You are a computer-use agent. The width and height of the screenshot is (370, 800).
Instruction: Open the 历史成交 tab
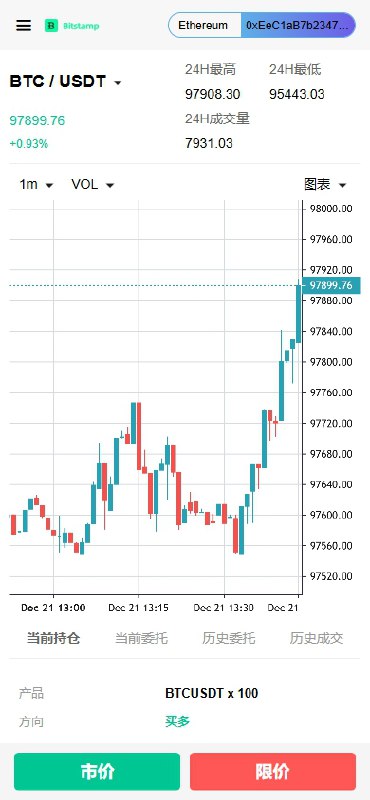(x=316, y=638)
